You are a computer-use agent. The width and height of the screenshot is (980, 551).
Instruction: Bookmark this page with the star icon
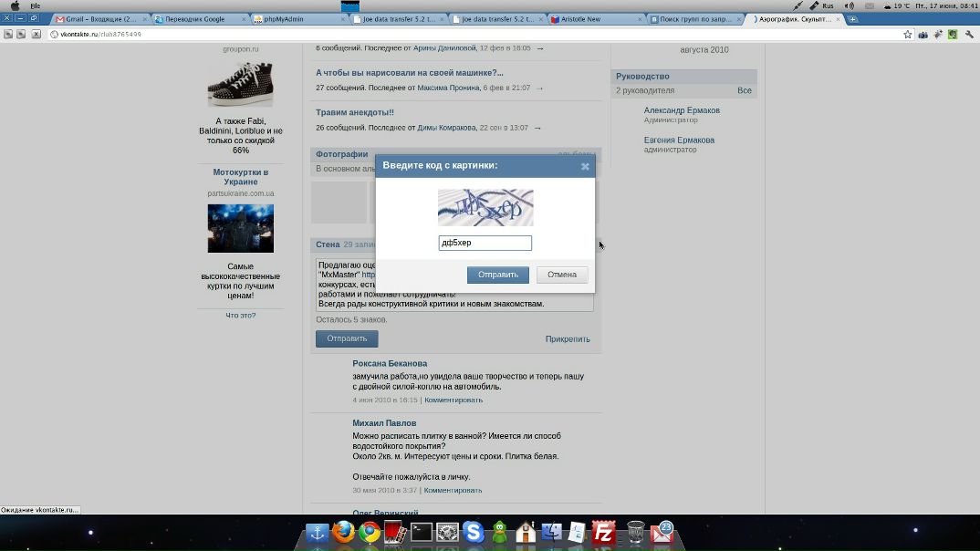[x=907, y=35]
